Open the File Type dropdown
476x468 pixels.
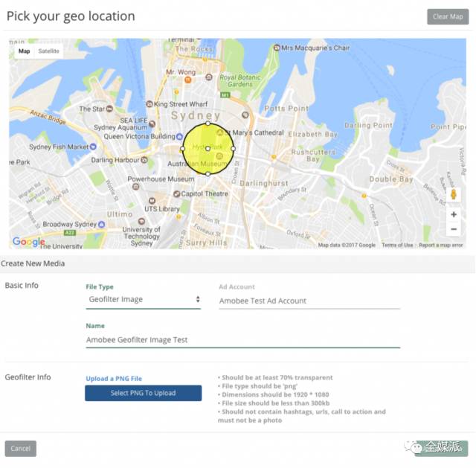pyautogui.click(x=144, y=299)
